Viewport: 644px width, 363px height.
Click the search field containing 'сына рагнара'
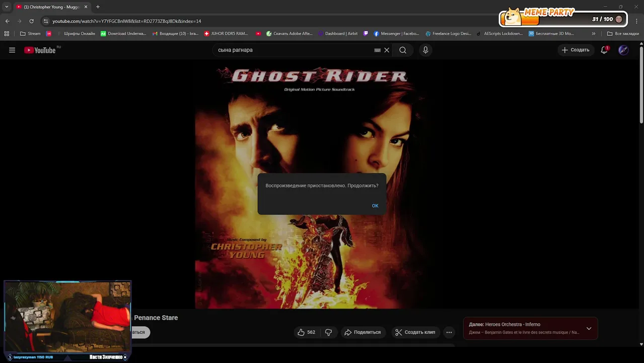[295, 50]
